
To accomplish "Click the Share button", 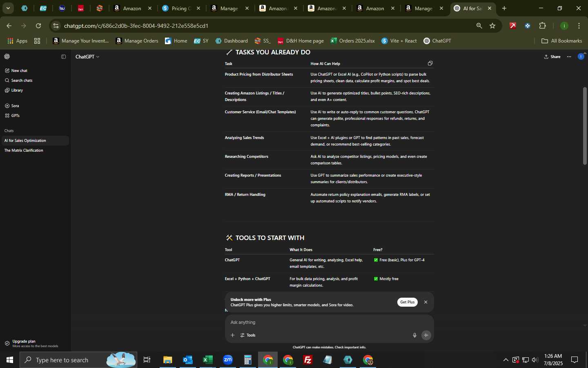I will tap(552, 57).
